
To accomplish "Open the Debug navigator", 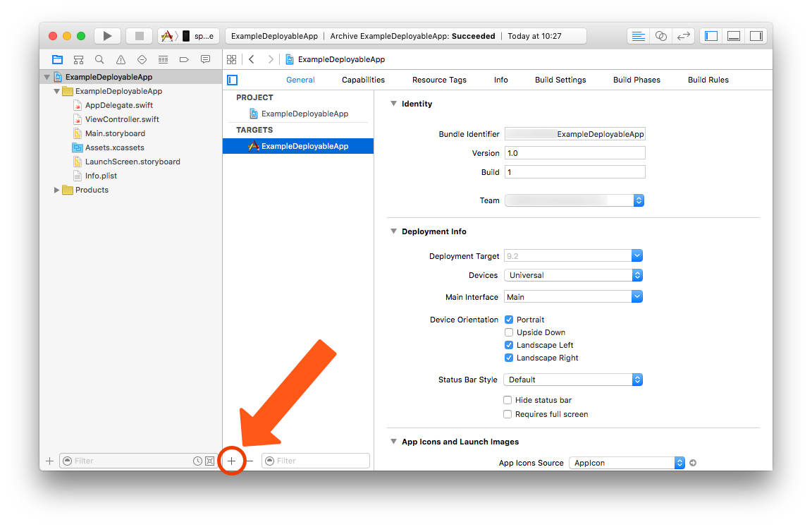I will click(x=163, y=59).
